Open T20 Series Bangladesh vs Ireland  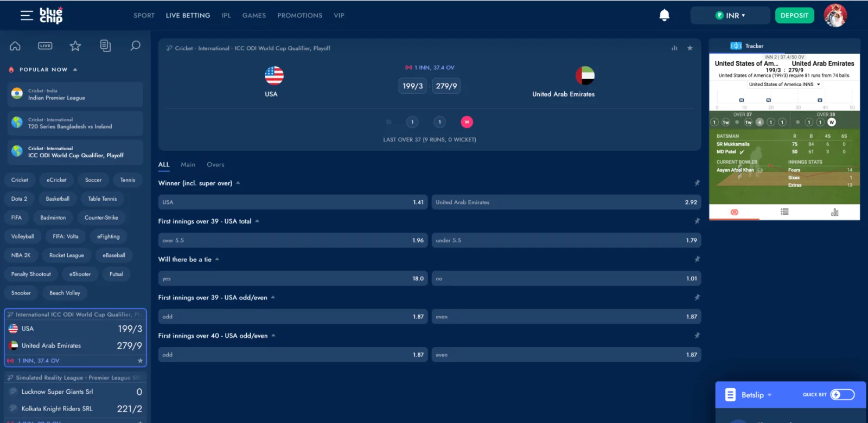pyautogui.click(x=75, y=123)
